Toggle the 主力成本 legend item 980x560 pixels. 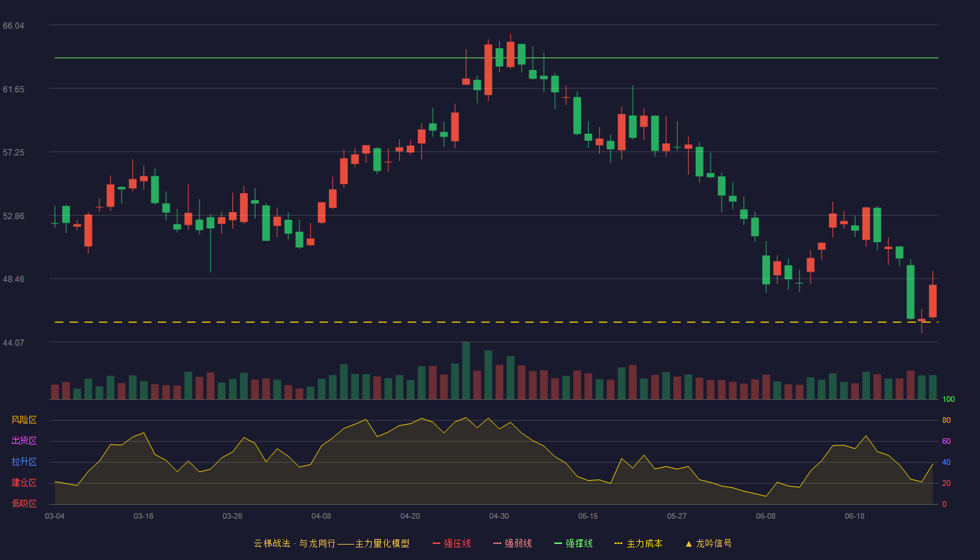(638, 543)
